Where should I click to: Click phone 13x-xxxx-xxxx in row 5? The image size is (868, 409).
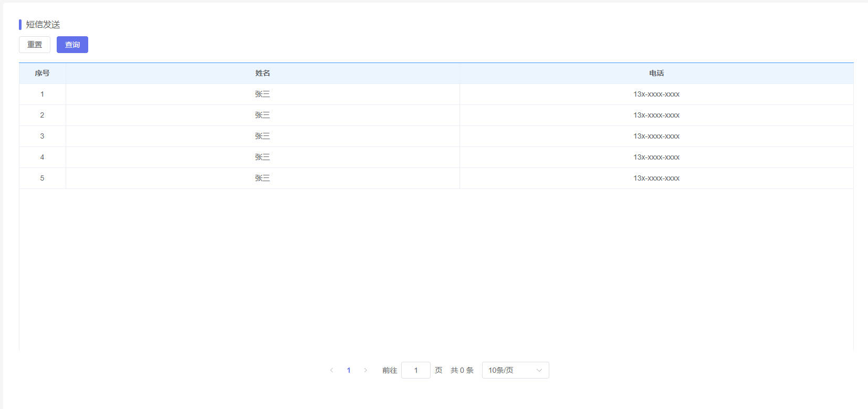coord(656,178)
